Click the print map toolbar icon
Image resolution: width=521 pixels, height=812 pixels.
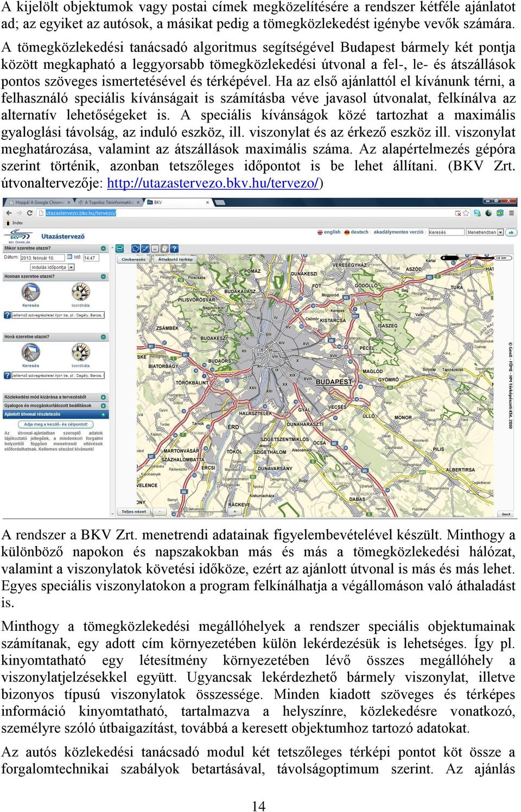(155, 248)
